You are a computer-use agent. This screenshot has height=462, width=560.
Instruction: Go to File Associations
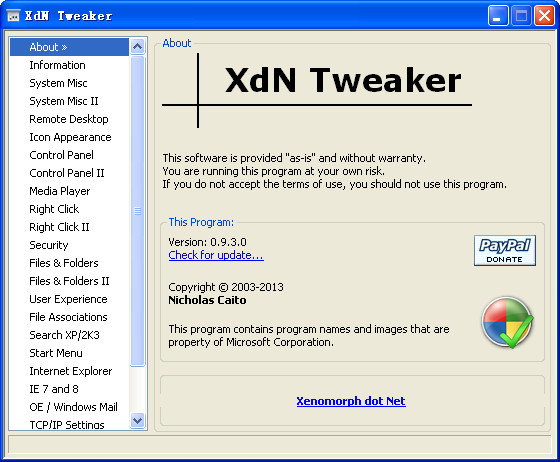click(x=69, y=317)
